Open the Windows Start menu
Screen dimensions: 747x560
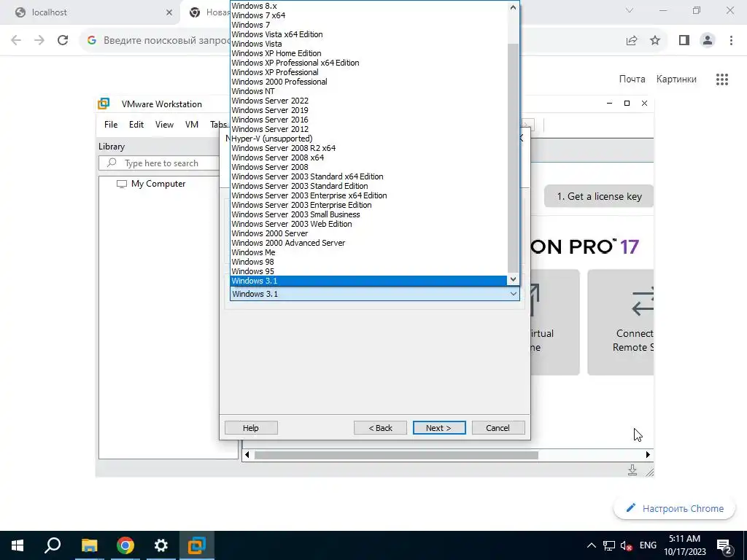click(x=18, y=545)
